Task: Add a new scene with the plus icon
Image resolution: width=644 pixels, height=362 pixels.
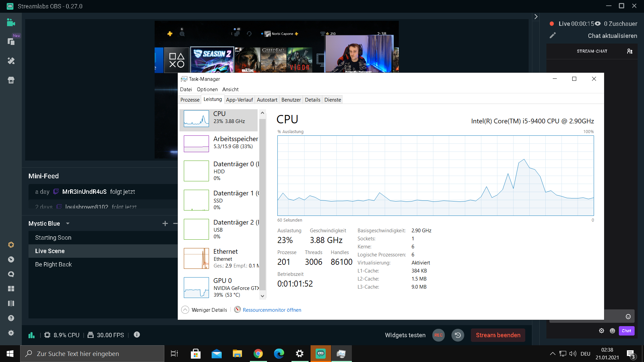Action: (x=165, y=224)
